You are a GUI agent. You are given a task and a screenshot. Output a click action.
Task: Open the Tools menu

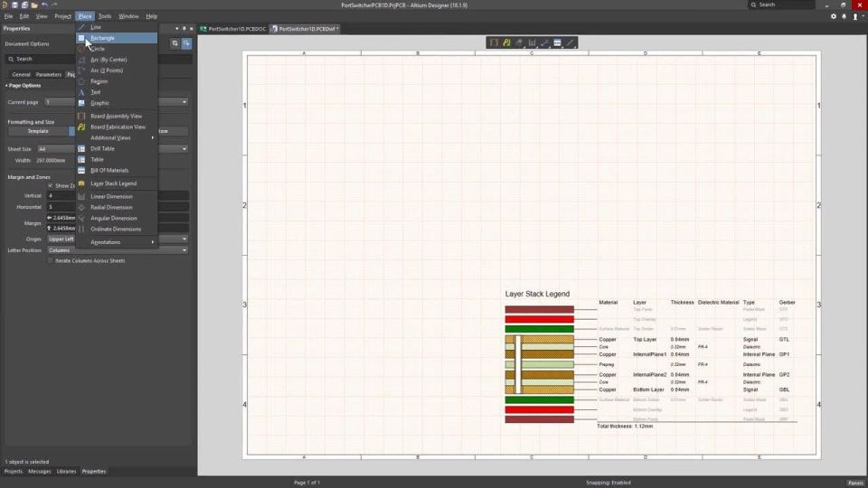(105, 16)
